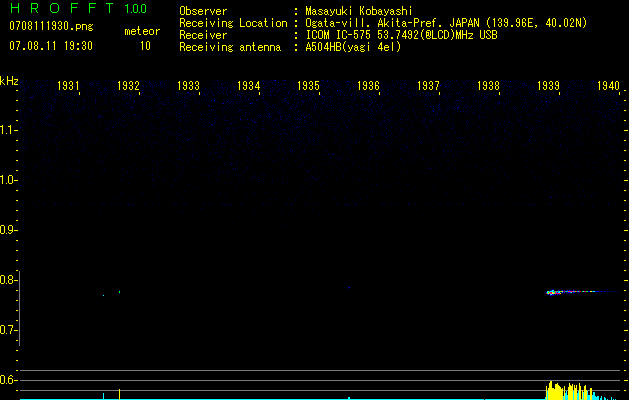The width and height of the screenshot is (629, 400).
Task: Click the yellow intensity spike near 1932
Action: tap(119, 394)
